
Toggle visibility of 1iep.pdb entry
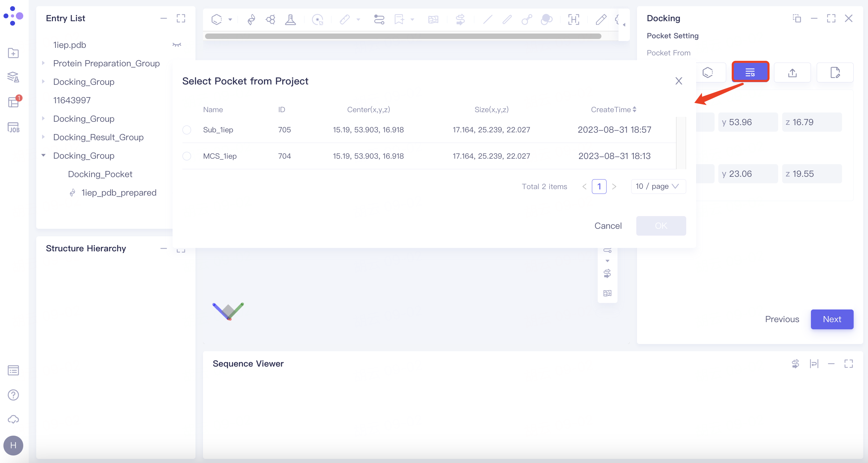coord(177,45)
